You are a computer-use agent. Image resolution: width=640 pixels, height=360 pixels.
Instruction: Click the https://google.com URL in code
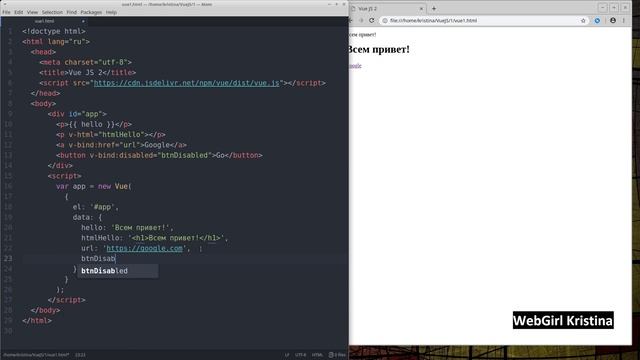pyautogui.click(x=144, y=248)
